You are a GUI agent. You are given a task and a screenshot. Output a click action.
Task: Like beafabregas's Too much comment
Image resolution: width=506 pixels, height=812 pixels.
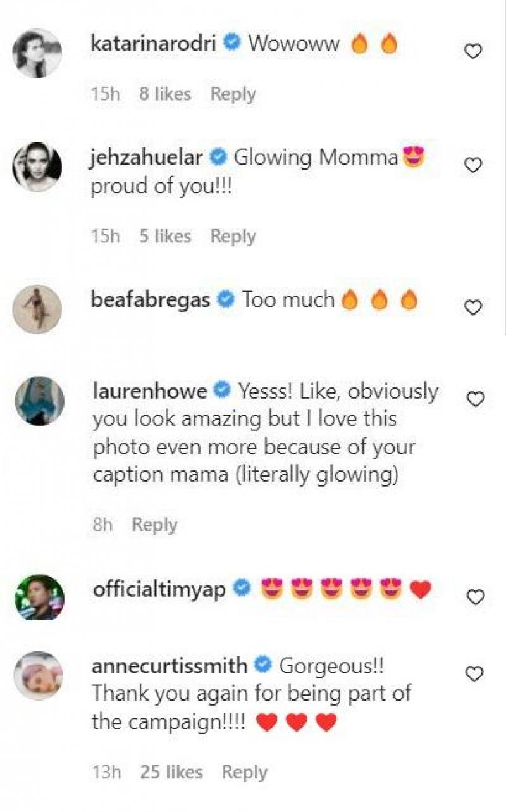pyautogui.click(x=474, y=308)
